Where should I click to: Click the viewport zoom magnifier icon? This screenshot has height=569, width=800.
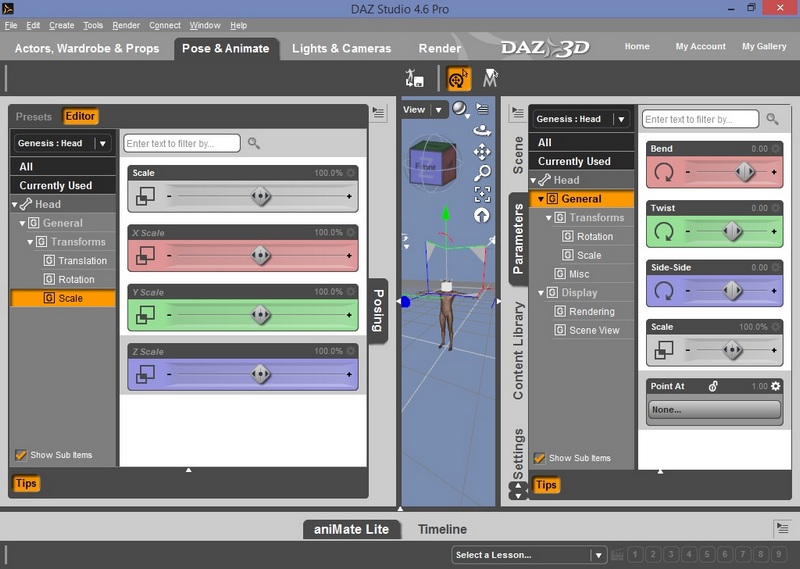[482, 173]
